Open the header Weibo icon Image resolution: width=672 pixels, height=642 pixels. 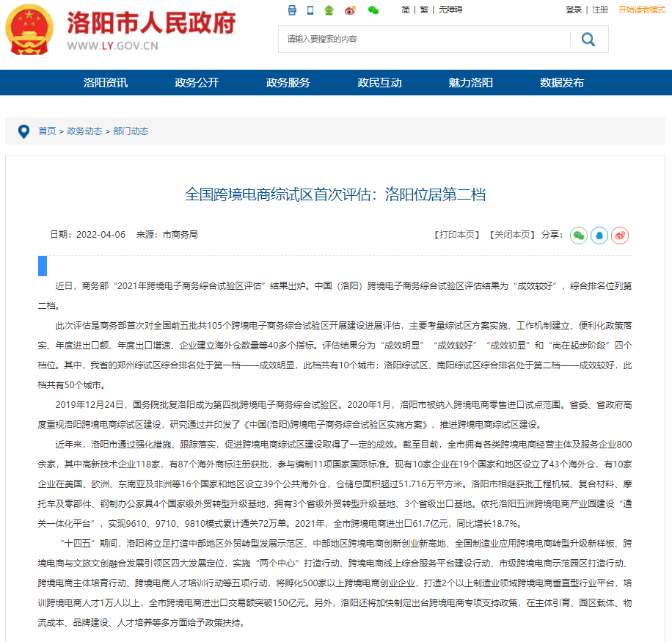click(350, 10)
